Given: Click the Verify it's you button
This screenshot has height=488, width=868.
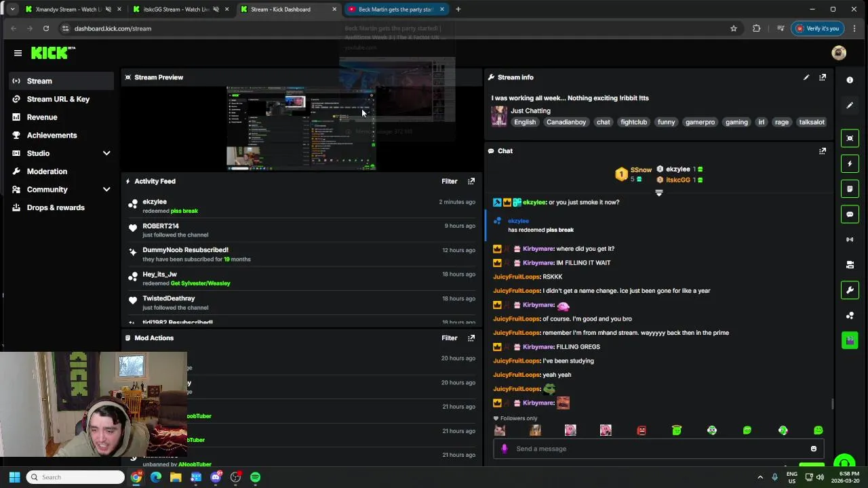Looking at the screenshot, I should [817, 28].
